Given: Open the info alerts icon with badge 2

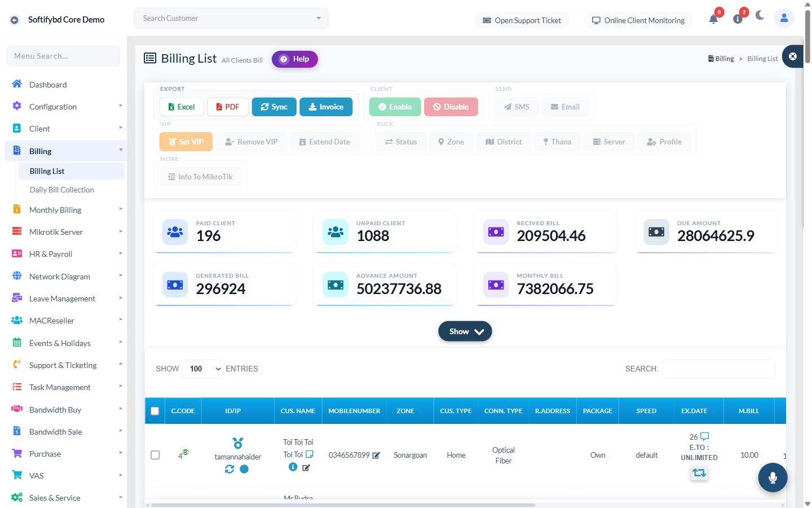Looking at the screenshot, I should click(x=738, y=19).
